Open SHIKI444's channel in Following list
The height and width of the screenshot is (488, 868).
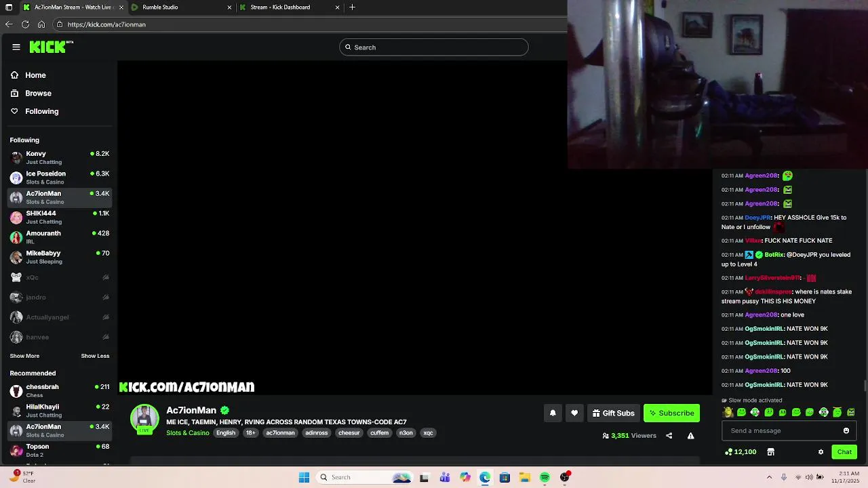coord(60,217)
